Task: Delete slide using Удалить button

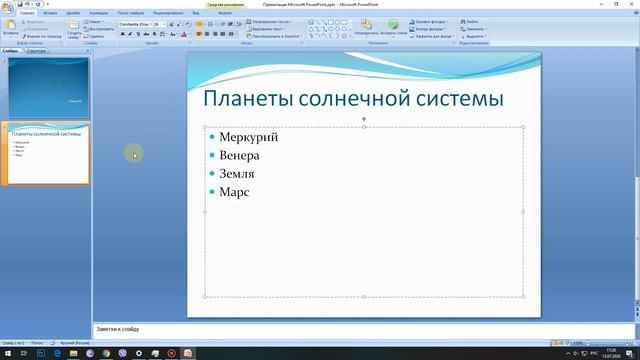Action: tap(94, 36)
